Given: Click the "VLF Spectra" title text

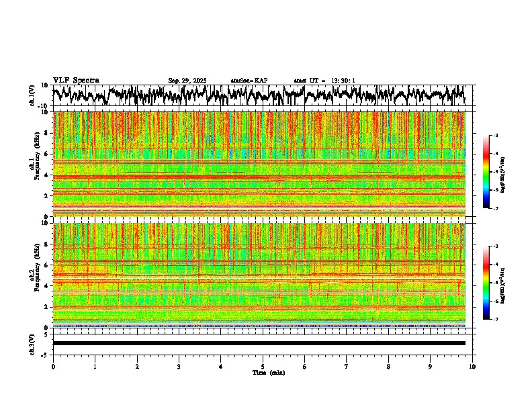Looking at the screenshot, I should pyautogui.click(x=76, y=81).
